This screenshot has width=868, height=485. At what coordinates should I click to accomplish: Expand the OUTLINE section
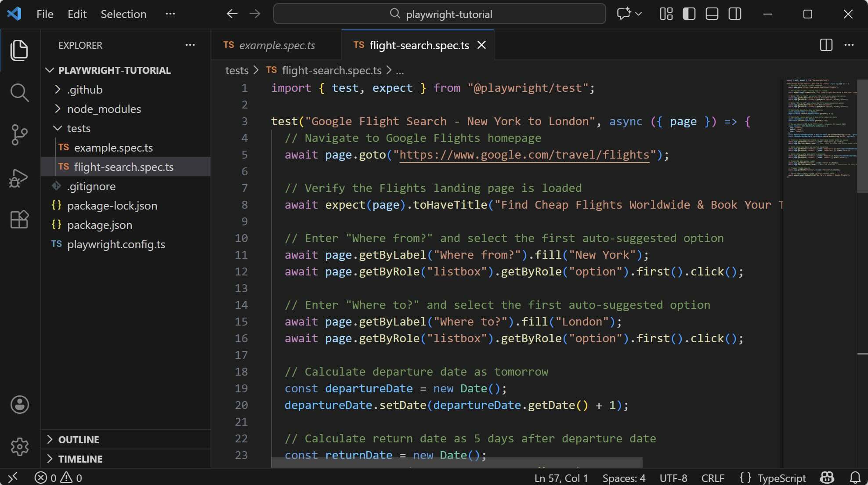[79, 439]
